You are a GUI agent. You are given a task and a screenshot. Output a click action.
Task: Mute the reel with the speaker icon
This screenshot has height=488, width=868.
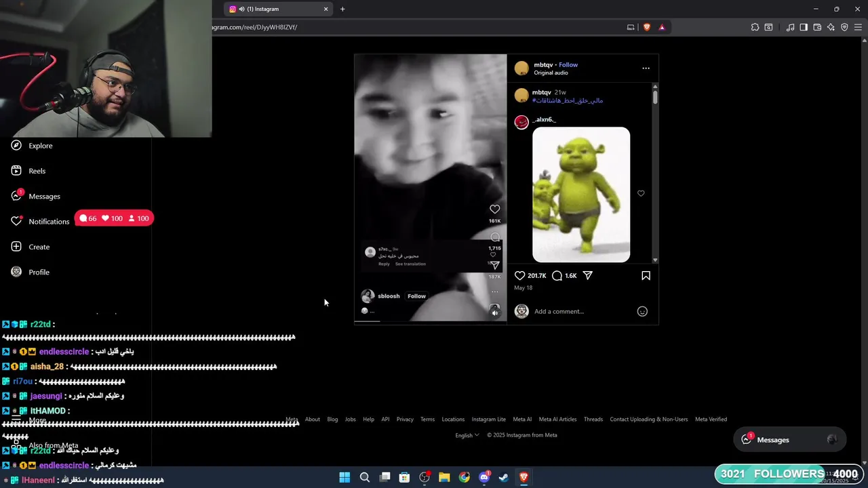click(494, 312)
